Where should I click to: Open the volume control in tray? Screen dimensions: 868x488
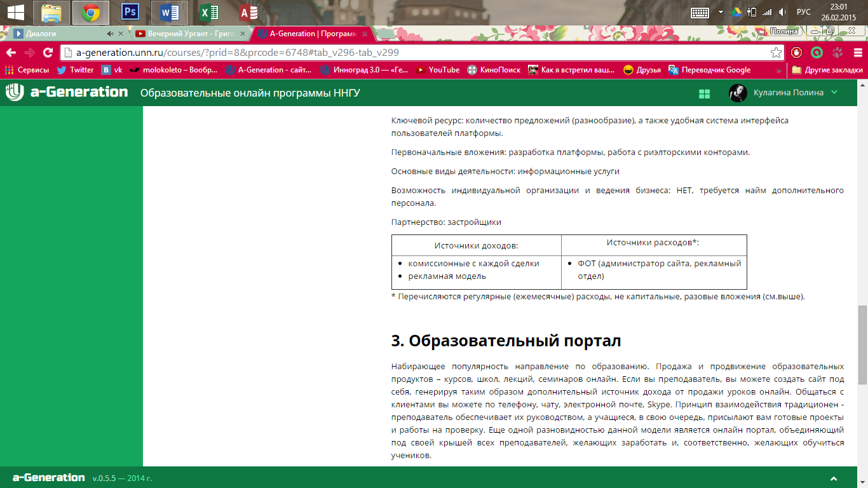click(782, 12)
